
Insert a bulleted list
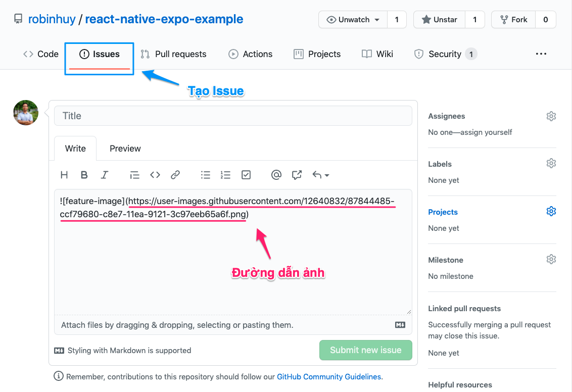[x=205, y=175]
